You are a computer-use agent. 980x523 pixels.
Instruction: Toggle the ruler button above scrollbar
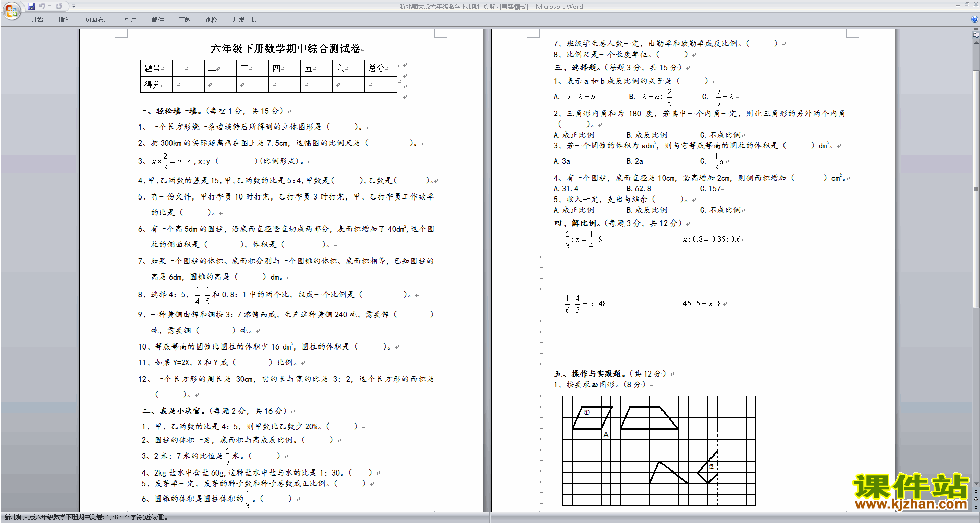point(976,35)
